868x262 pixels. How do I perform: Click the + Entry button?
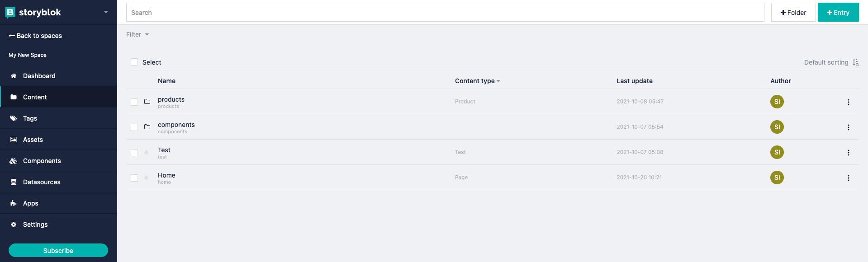[x=838, y=13]
